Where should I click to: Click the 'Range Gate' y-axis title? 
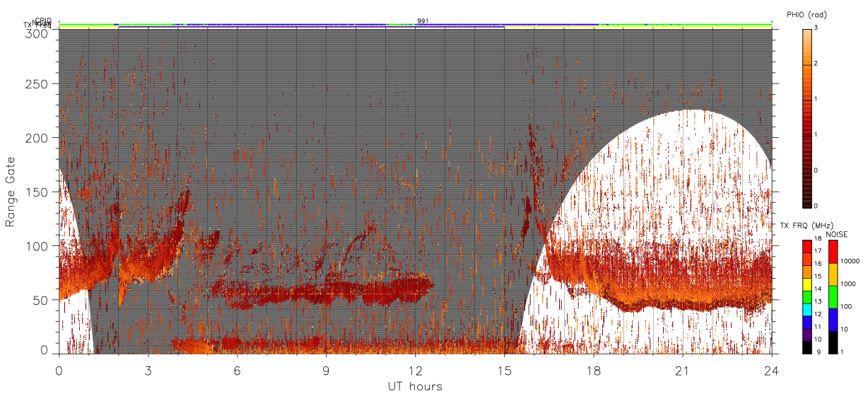(11, 192)
